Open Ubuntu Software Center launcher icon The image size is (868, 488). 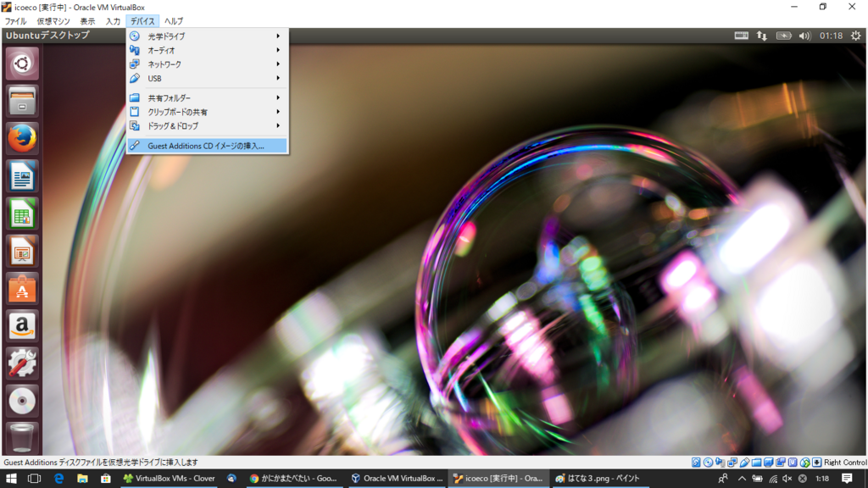click(x=22, y=288)
